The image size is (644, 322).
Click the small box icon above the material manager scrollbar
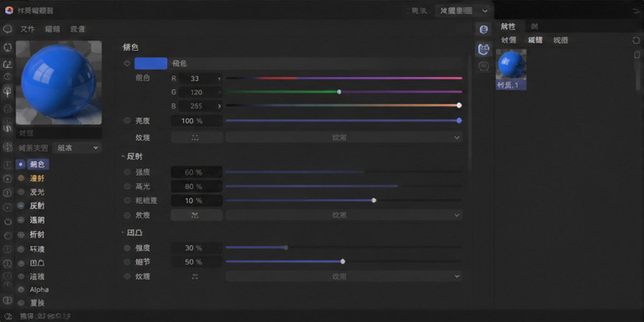pos(637,54)
